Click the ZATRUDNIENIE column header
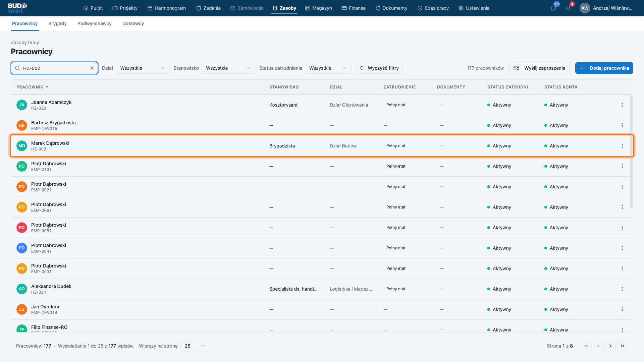The width and height of the screenshot is (644, 362). tap(399, 87)
